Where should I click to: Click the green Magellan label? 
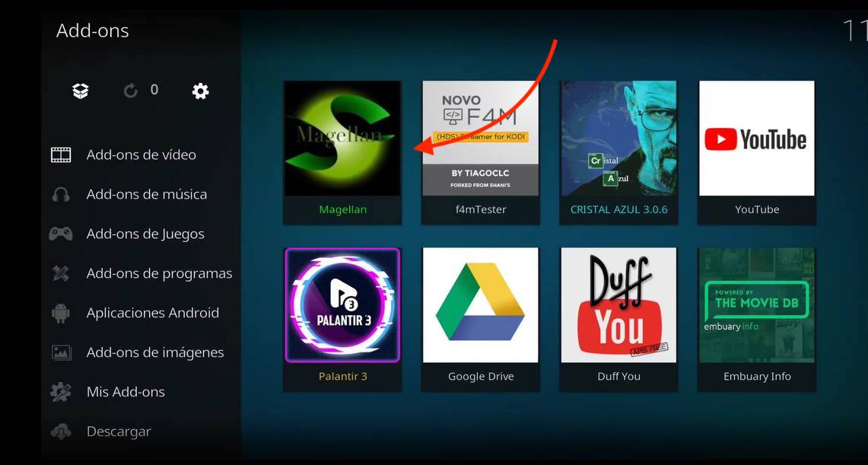(342, 210)
